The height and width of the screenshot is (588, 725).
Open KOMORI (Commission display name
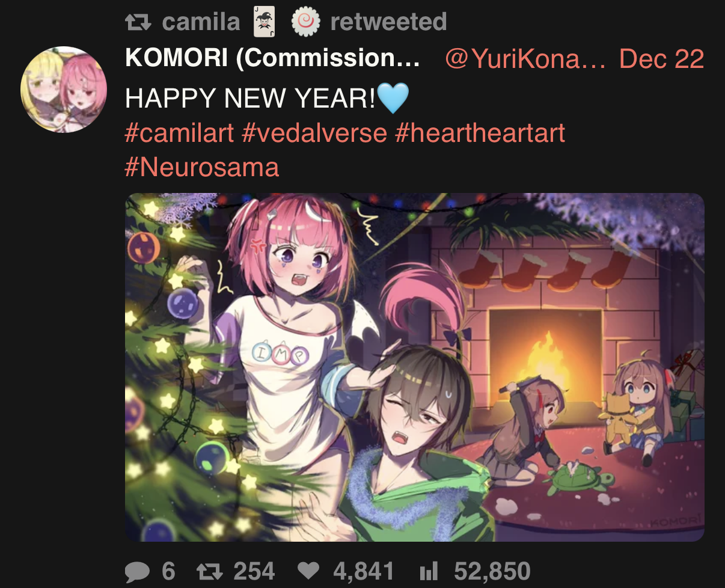pos(272,59)
